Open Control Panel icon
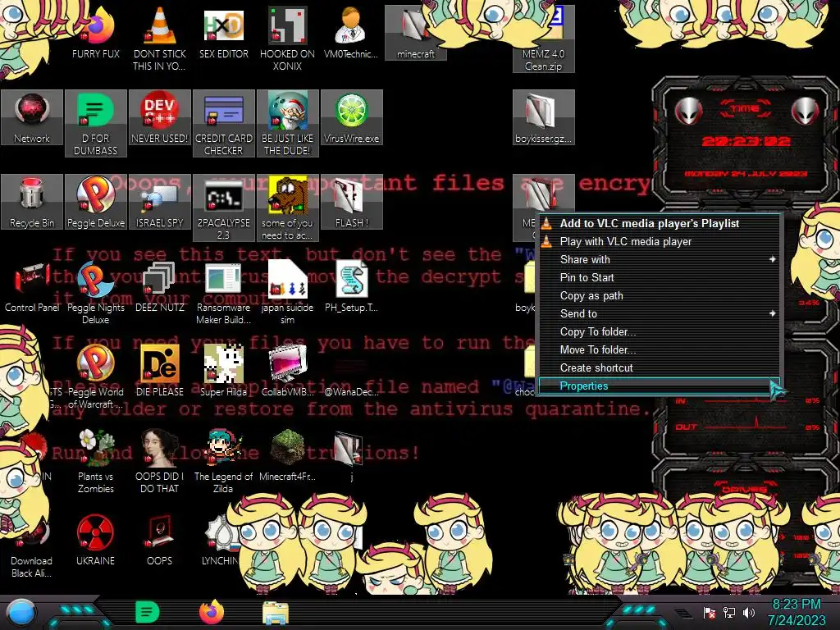Viewport: 840px width, 630px height. tap(32, 286)
